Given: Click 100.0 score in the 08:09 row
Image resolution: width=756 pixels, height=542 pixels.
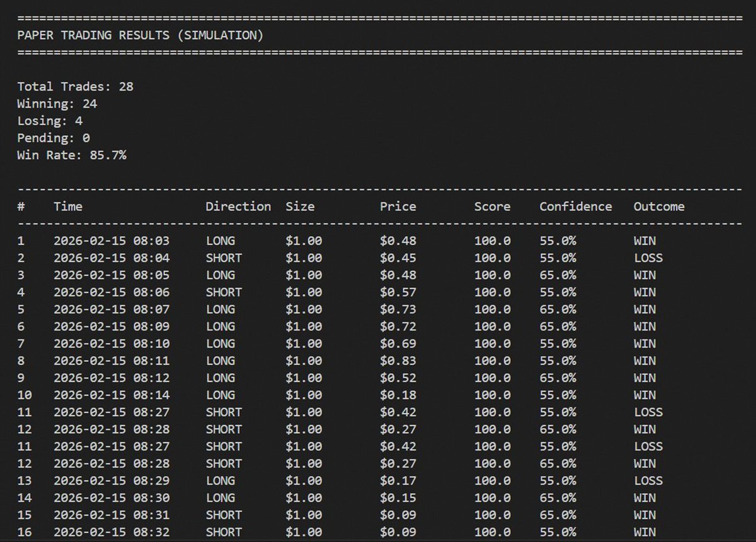Looking at the screenshot, I should click(493, 327).
